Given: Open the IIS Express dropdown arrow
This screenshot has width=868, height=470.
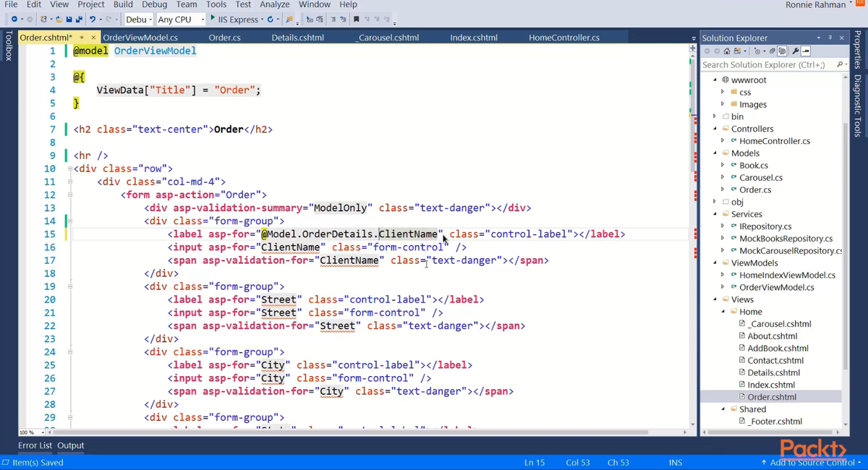Looking at the screenshot, I should tap(261, 20).
